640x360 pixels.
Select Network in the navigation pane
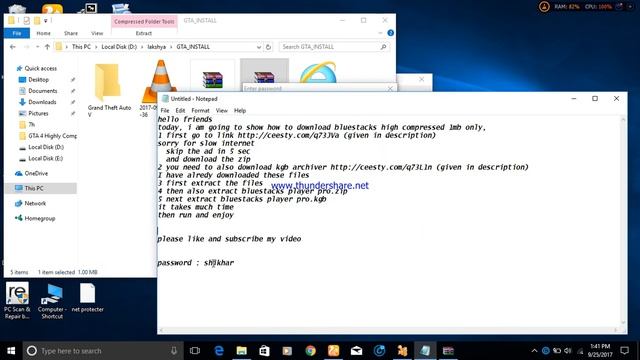pos(35,203)
